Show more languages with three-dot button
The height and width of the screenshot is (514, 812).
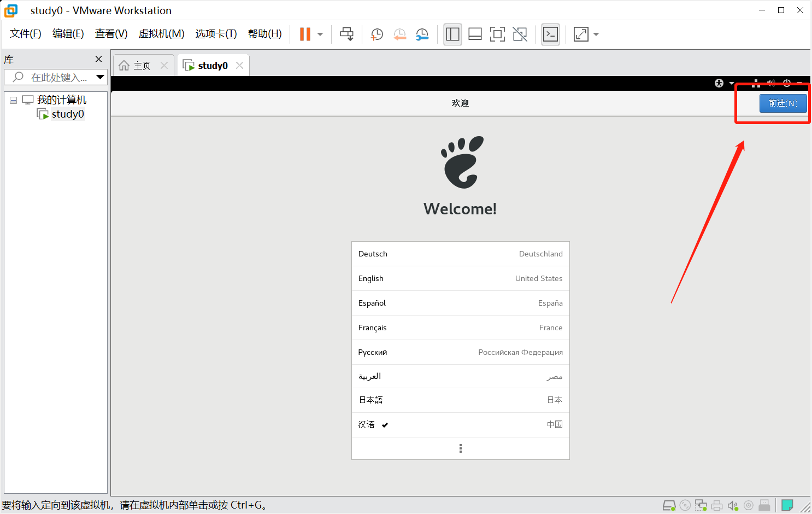[x=461, y=448]
